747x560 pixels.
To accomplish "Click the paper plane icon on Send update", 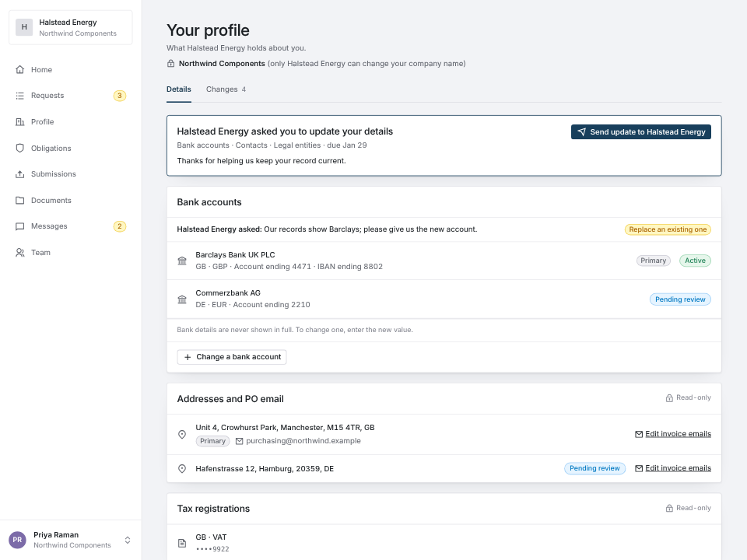I will [582, 132].
